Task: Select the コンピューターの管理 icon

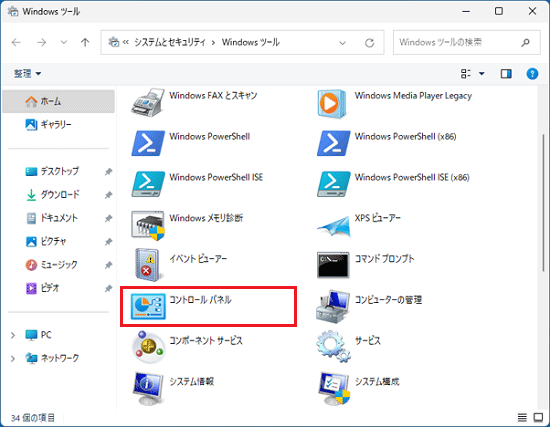Action: coord(333,307)
